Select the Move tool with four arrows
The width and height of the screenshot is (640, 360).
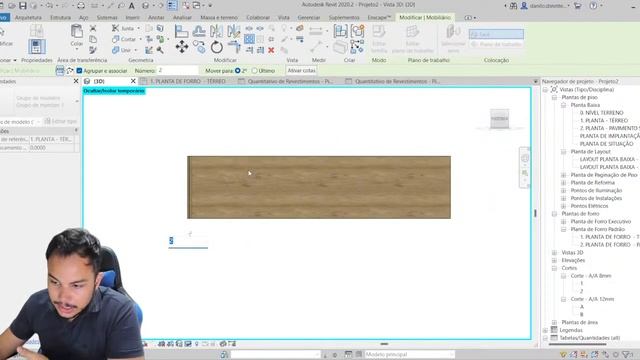pos(182,47)
